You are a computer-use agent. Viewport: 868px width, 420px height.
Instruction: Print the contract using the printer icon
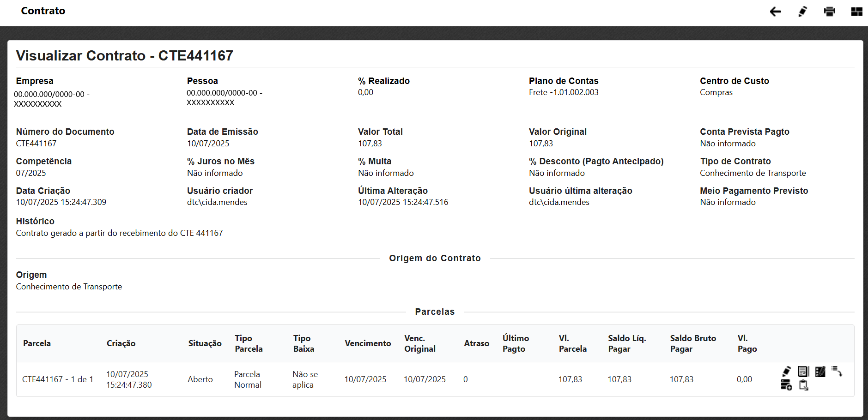pyautogui.click(x=829, y=12)
